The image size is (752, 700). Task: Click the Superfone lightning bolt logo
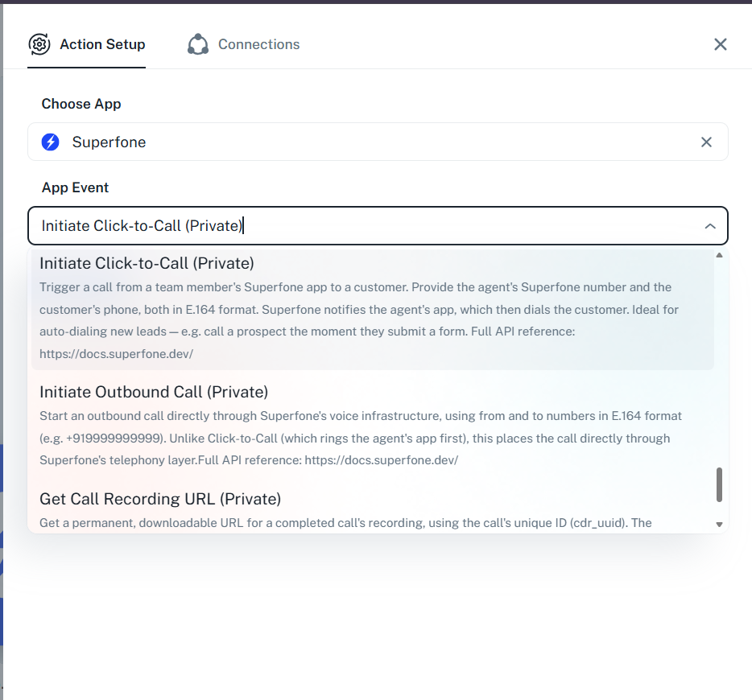pyautogui.click(x=51, y=142)
